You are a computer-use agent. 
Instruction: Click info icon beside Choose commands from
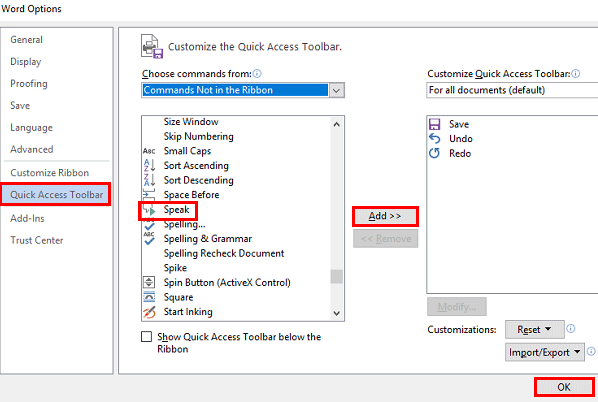coord(257,74)
